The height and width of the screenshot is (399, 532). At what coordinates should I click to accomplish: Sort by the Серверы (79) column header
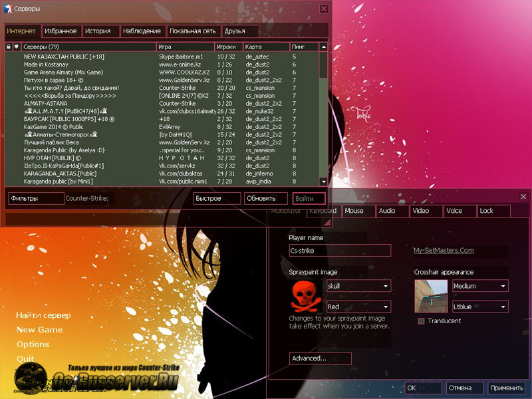(x=88, y=47)
